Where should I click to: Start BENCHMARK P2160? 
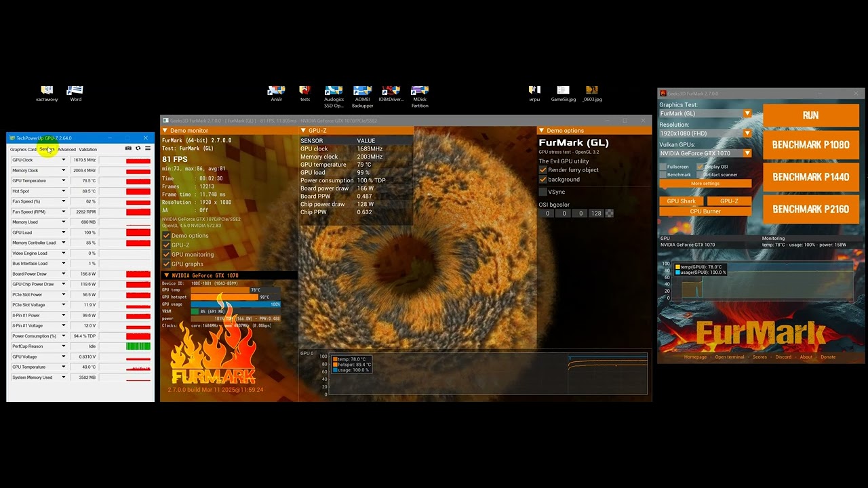pyautogui.click(x=810, y=209)
